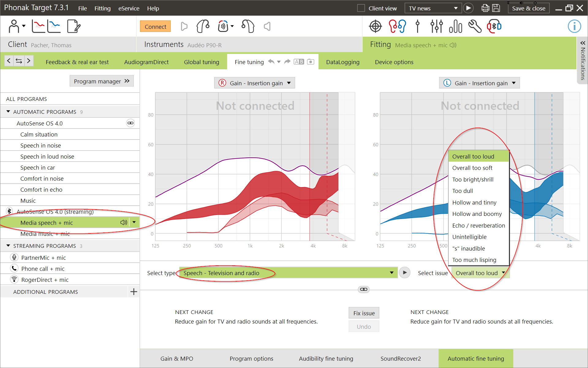Select the Speech in noise program
Screen dimensions: 588x368
point(70,145)
